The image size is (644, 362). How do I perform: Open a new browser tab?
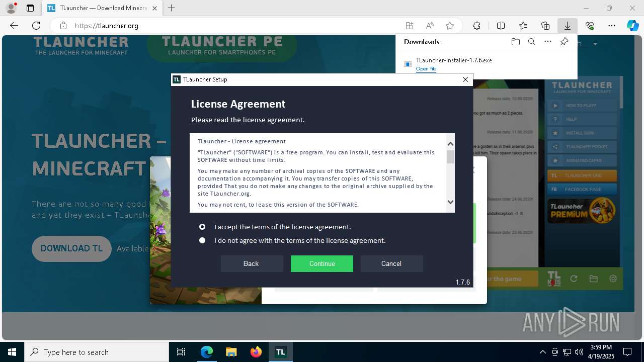point(172,8)
